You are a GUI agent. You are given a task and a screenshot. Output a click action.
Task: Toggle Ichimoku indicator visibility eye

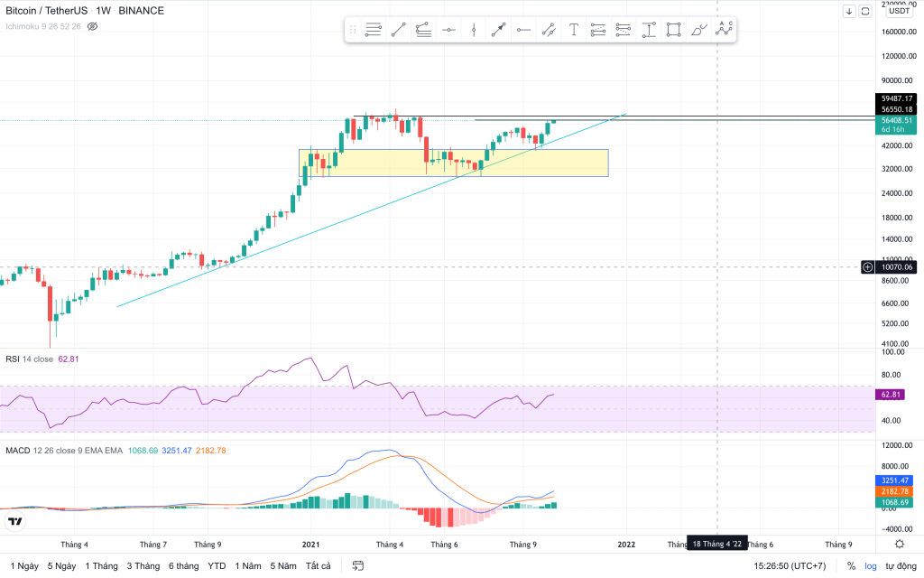tap(92, 26)
